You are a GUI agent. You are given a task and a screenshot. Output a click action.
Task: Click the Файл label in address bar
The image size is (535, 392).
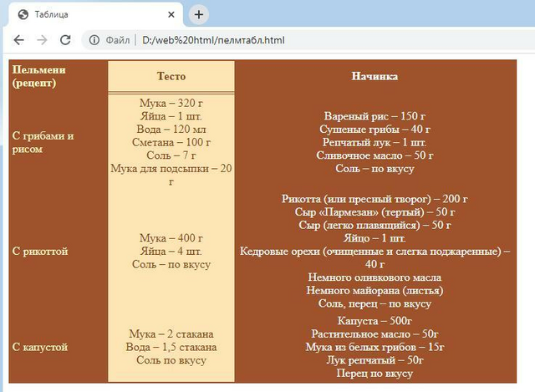(x=117, y=40)
